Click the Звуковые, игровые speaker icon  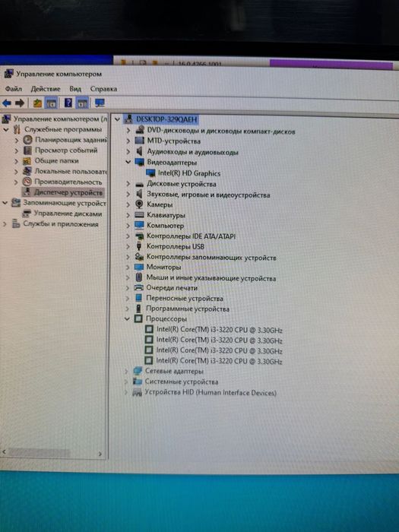[139, 194]
